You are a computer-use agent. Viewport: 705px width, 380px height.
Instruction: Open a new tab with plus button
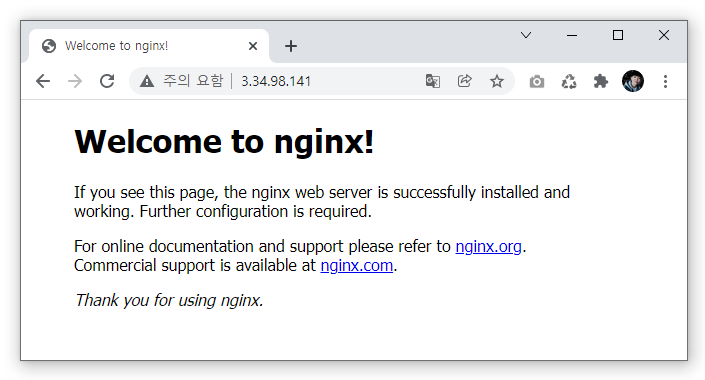(x=291, y=46)
